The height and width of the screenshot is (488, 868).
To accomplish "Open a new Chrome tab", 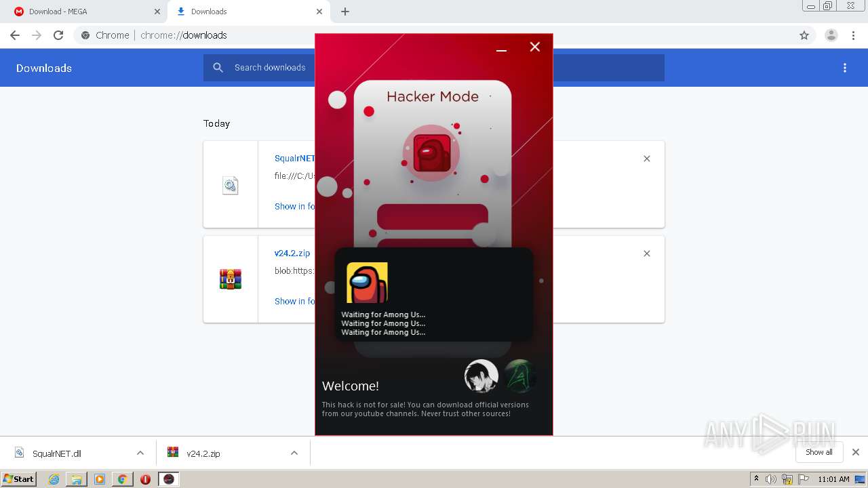I will point(345,12).
